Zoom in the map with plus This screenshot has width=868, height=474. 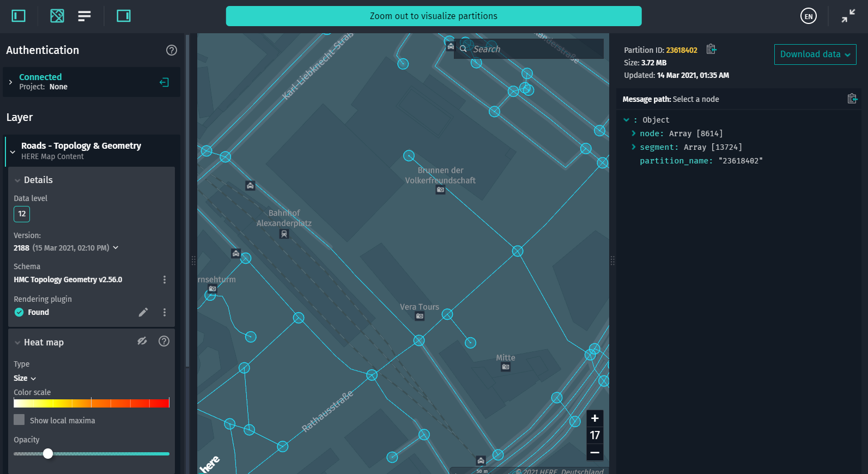pyautogui.click(x=595, y=418)
